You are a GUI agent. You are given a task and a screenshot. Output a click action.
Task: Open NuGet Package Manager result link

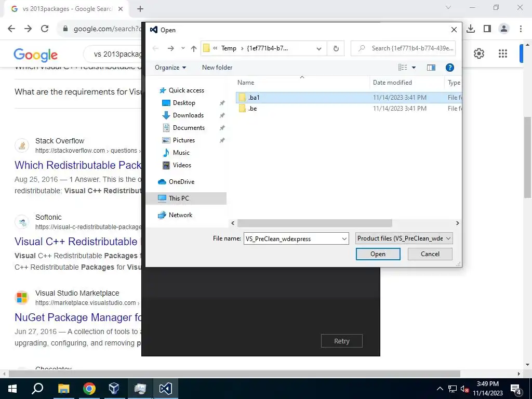click(x=78, y=317)
